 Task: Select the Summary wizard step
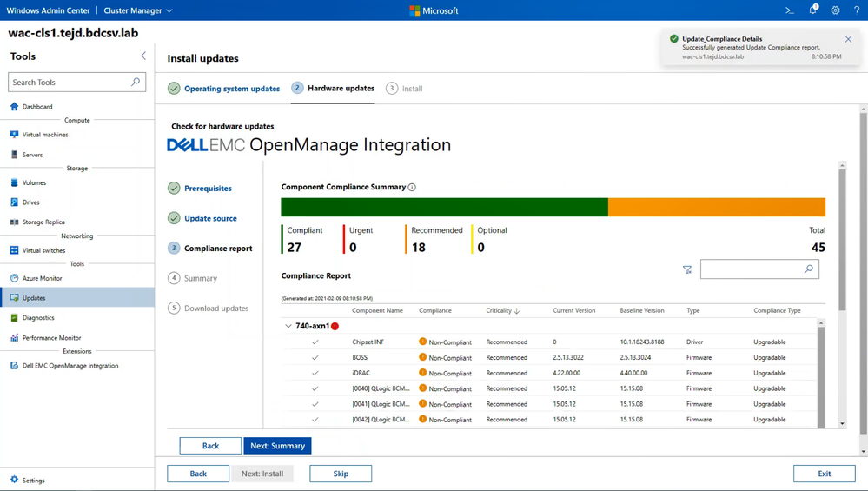pos(193,278)
